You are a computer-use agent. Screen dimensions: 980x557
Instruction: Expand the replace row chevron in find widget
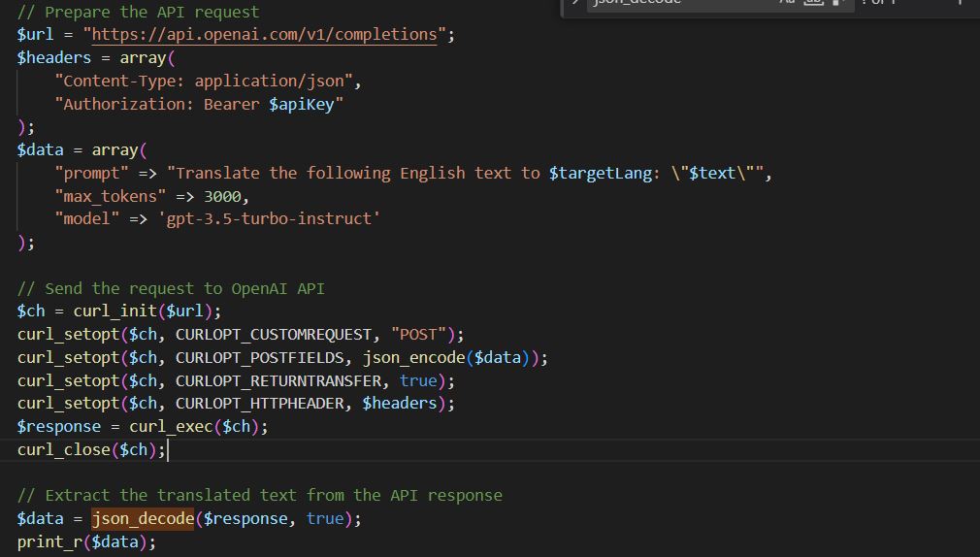tap(575, 3)
